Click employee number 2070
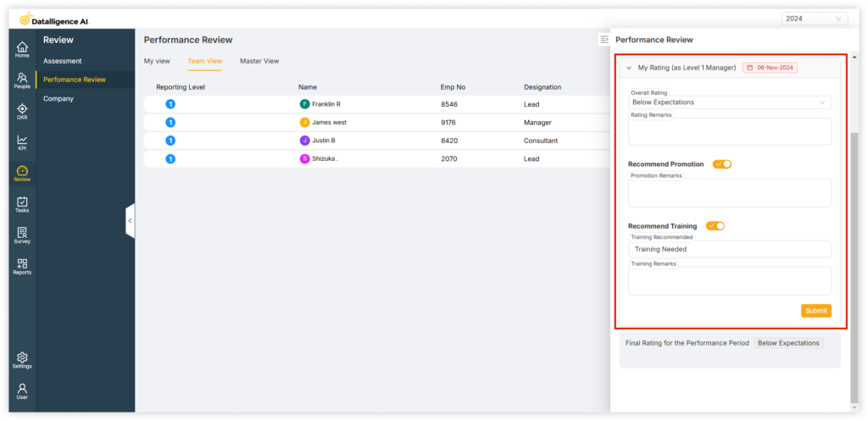 tap(449, 158)
